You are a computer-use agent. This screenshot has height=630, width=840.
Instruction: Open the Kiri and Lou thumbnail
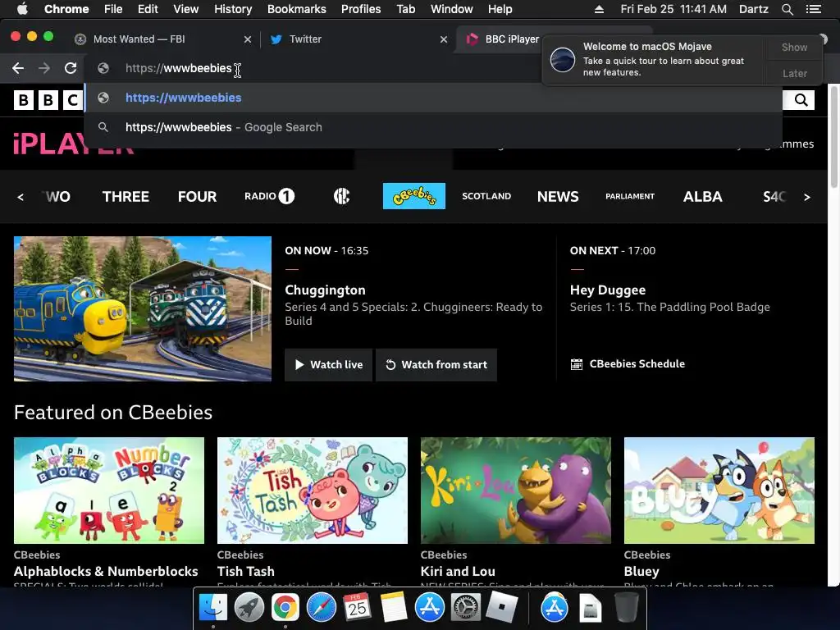[x=516, y=491]
